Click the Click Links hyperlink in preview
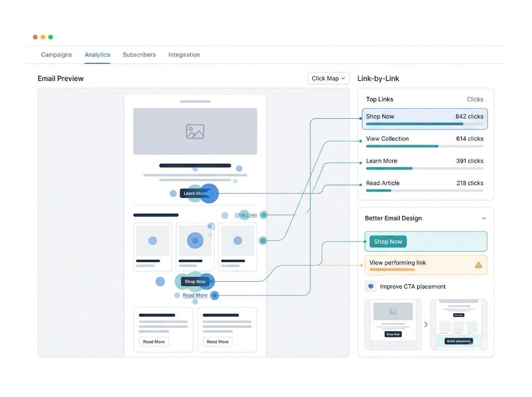532x397 pixels. click(246, 215)
